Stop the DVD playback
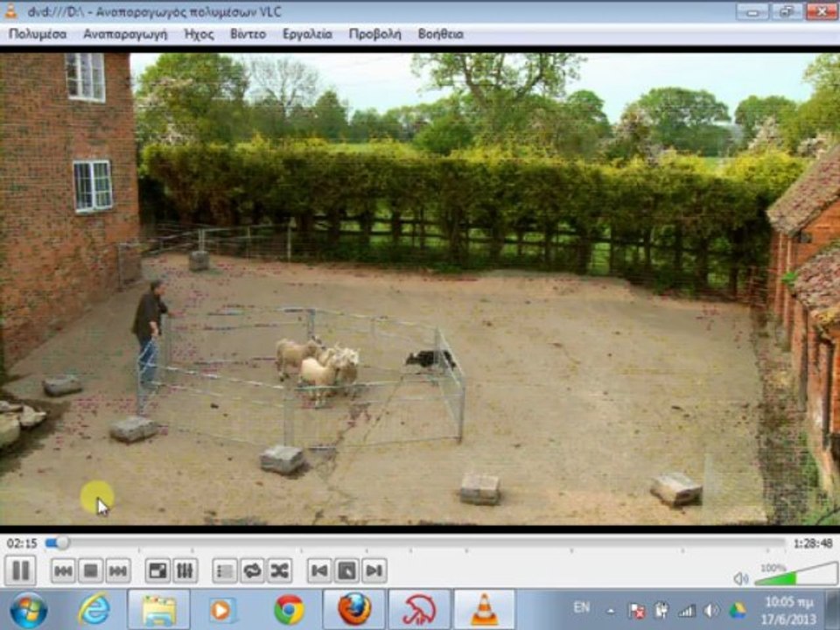 [x=90, y=571]
